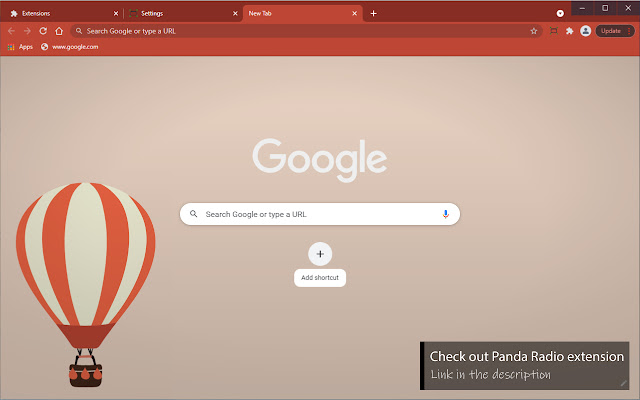
Task: Close the Settings tab
Action: (x=235, y=13)
